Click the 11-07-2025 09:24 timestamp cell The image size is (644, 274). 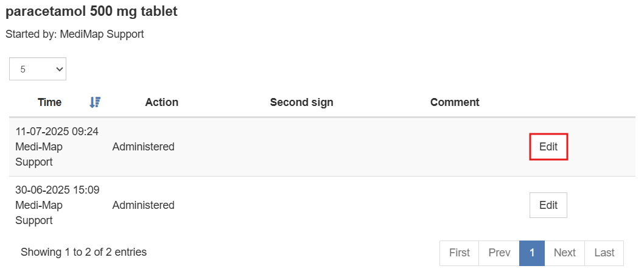[57, 132]
